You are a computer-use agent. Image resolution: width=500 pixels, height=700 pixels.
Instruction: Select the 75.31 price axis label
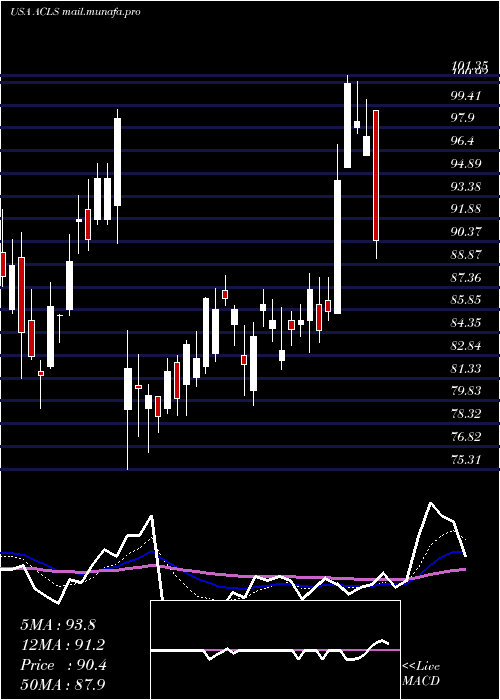(466, 459)
